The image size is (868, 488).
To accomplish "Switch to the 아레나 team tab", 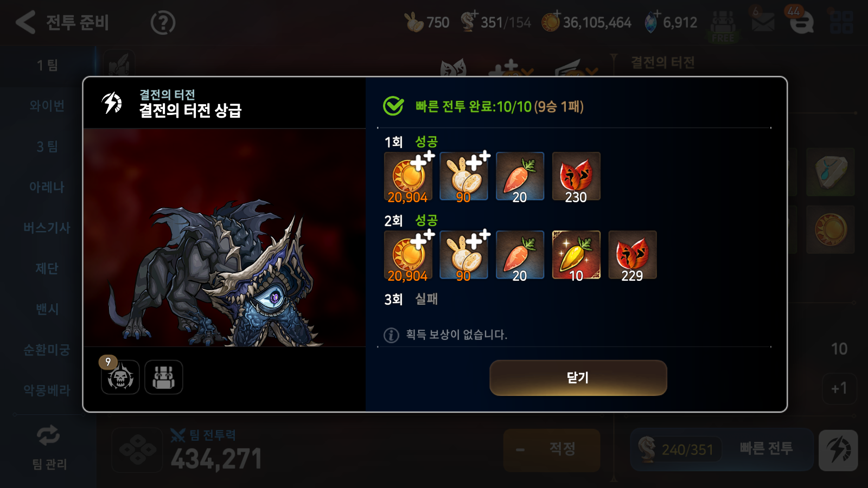I will point(48,187).
